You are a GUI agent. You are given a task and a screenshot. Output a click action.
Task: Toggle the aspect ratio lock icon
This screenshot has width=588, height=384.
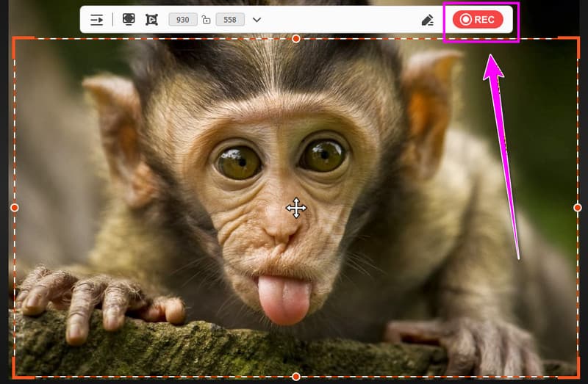[x=207, y=20]
